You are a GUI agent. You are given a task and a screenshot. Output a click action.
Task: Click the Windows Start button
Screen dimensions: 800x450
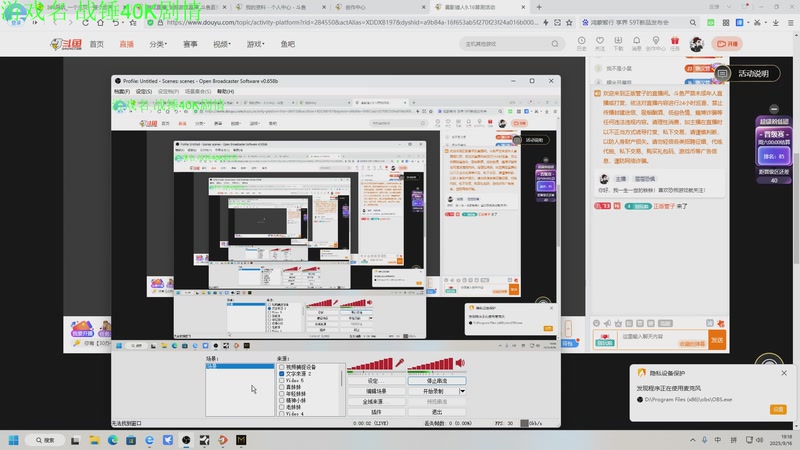(x=14, y=440)
